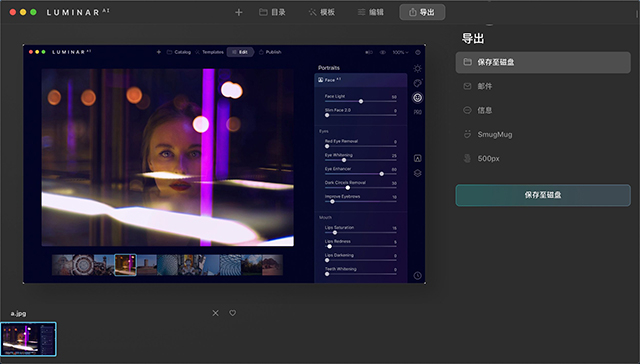This screenshot has width=640, height=364.
Task: Open the 模板 templates tab
Action: pos(322,12)
